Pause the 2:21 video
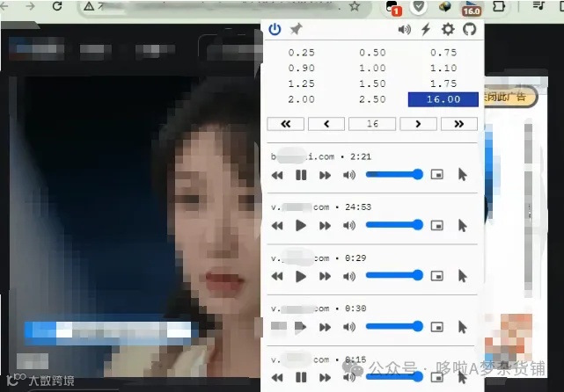This screenshot has height=392, width=564. pyautogui.click(x=301, y=175)
